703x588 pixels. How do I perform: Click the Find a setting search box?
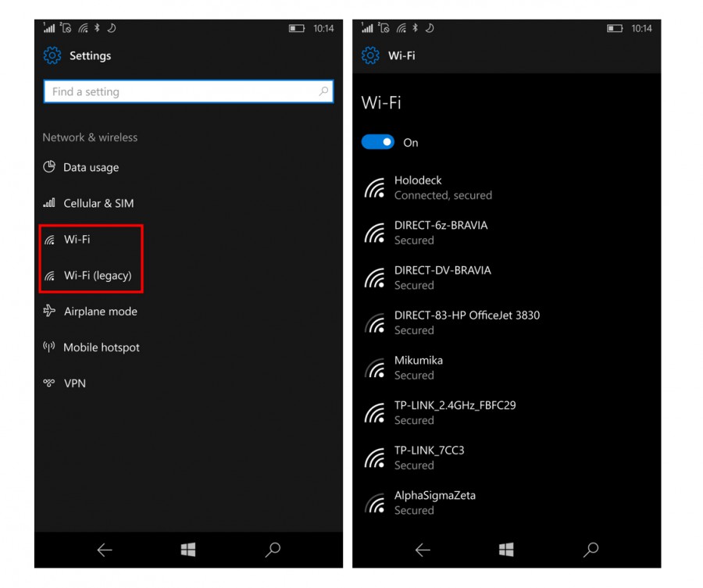[187, 91]
